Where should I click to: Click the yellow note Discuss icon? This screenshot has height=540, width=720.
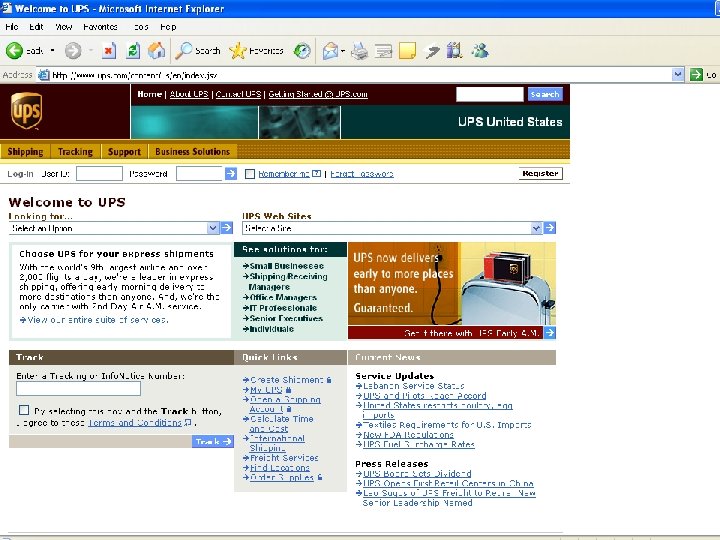[x=407, y=51]
